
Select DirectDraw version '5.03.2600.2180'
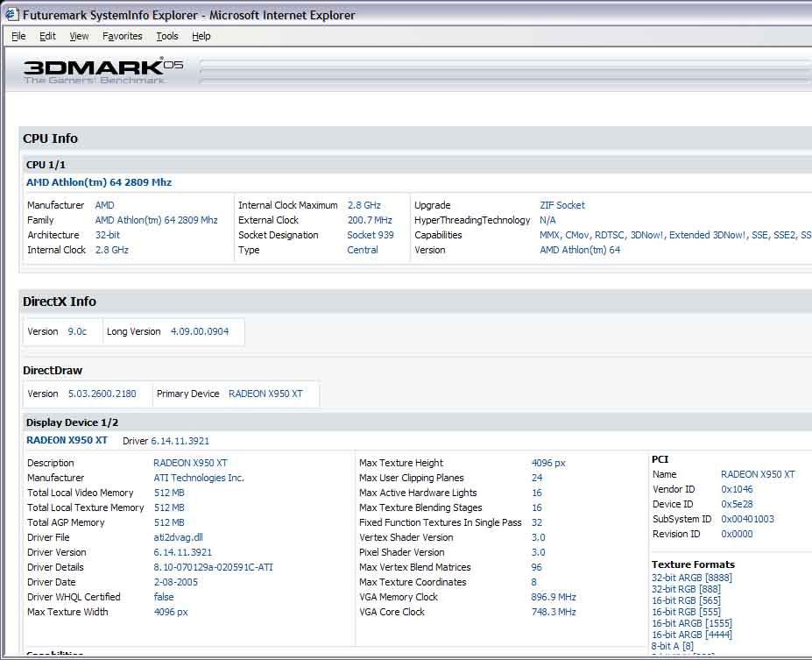(x=102, y=394)
